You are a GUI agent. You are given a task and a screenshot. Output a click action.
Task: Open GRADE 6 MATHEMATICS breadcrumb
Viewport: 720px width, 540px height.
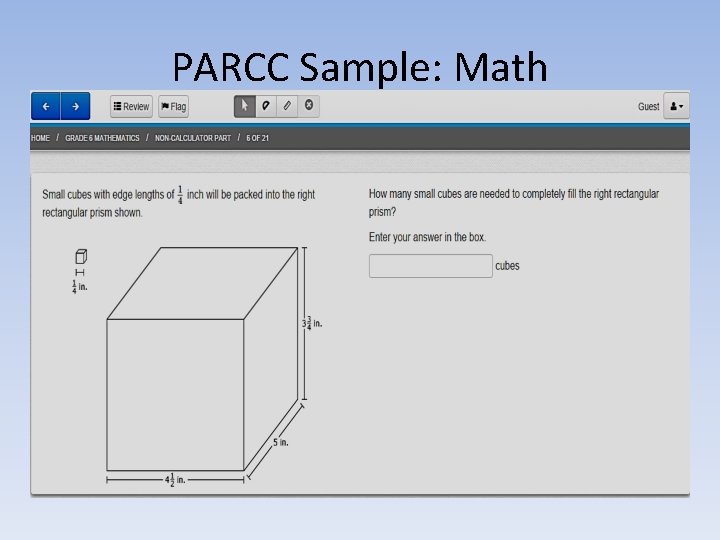coord(102,138)
